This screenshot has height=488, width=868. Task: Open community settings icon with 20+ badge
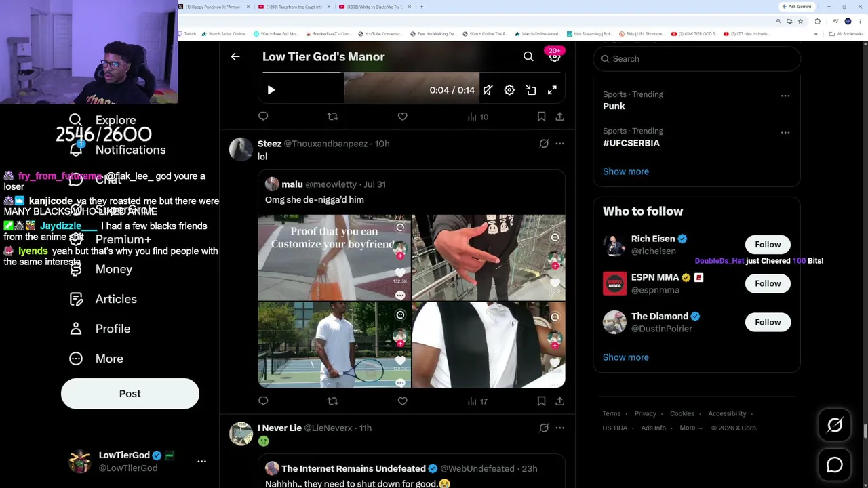(555, 57)
